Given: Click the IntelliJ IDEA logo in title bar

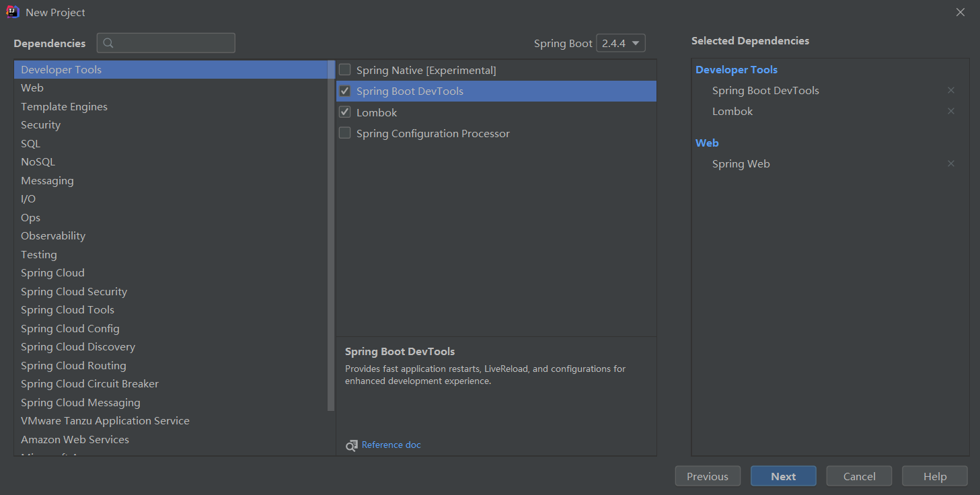Looking at the screenshot, I should (x=13, y=12).
